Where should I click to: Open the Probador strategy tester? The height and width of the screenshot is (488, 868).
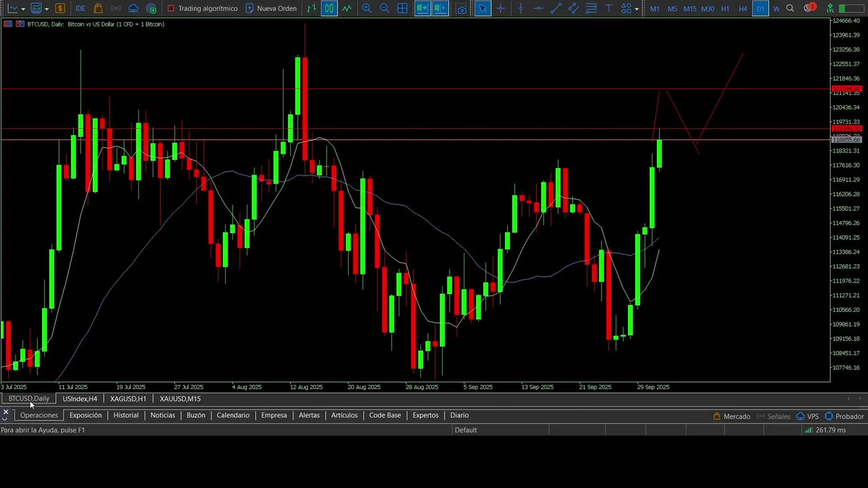(x=844, y=416)
